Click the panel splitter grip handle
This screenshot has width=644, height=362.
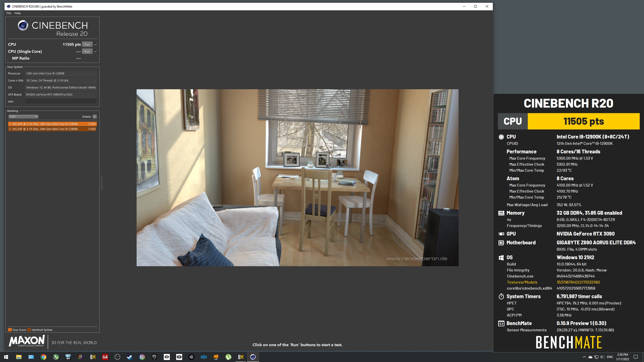[102, 183]
